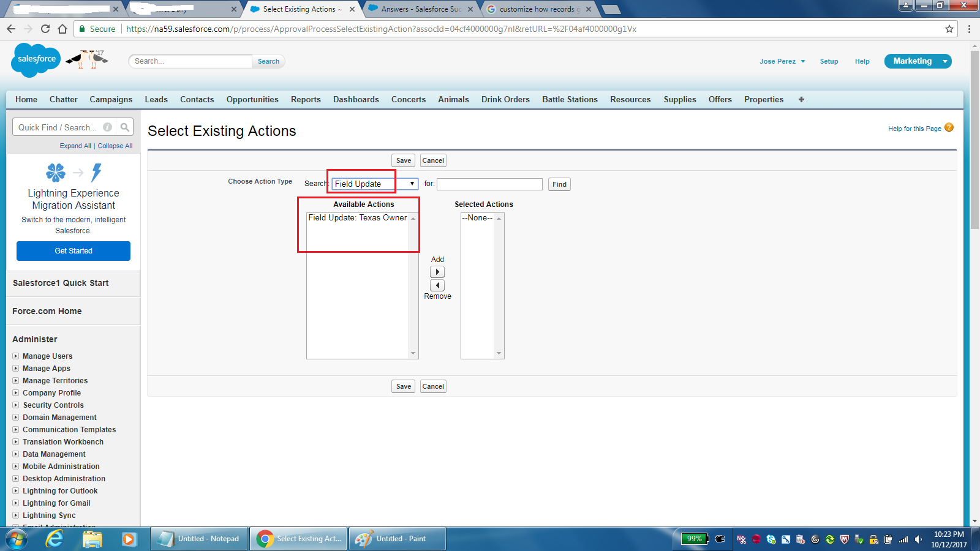Expand the Security Controls tree node
The height and width of the screenshot is (551, 980).
(x=16, y=405)
